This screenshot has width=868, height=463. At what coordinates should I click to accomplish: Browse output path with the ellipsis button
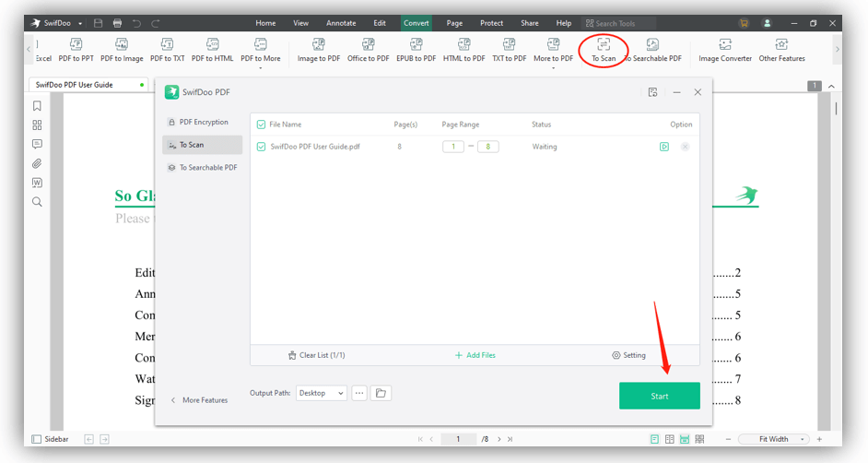(x=359, y=393)
